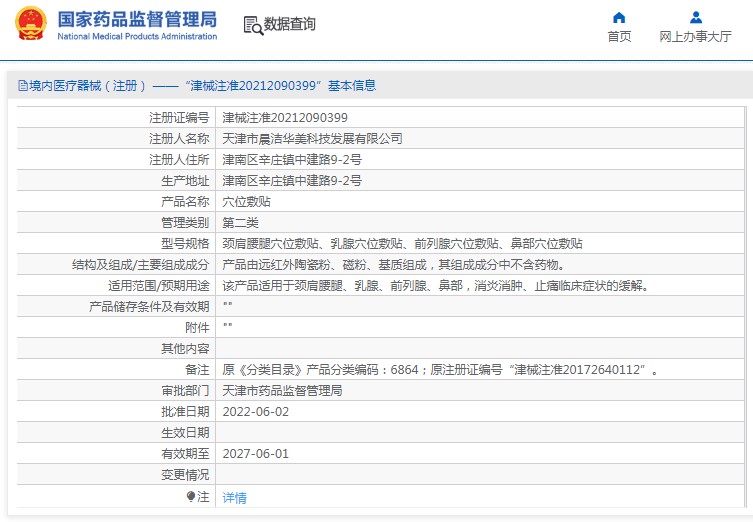Select 天津市晨洁华美科技发展有限公司 cell

click(312, 139)
